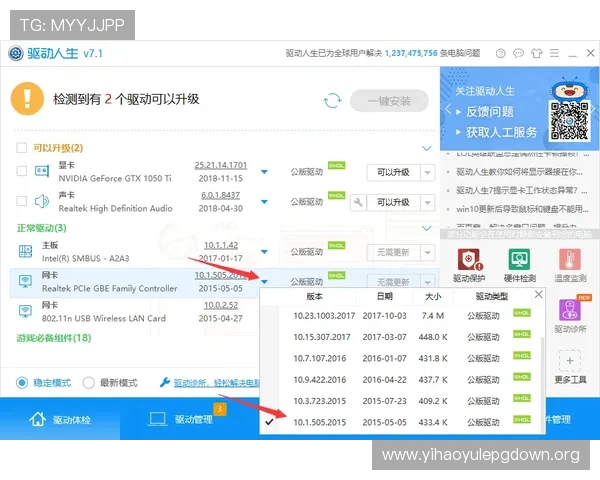Expand version list arrow for Intel SMBUS
The width and height of the screenshot is (600, 480).
point(264,251)
